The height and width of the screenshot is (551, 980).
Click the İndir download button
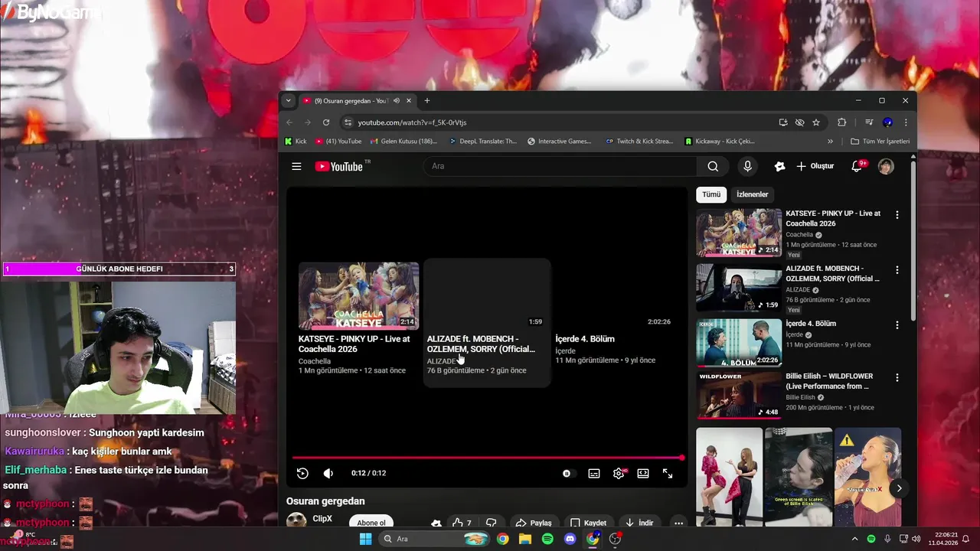(639, 523)
